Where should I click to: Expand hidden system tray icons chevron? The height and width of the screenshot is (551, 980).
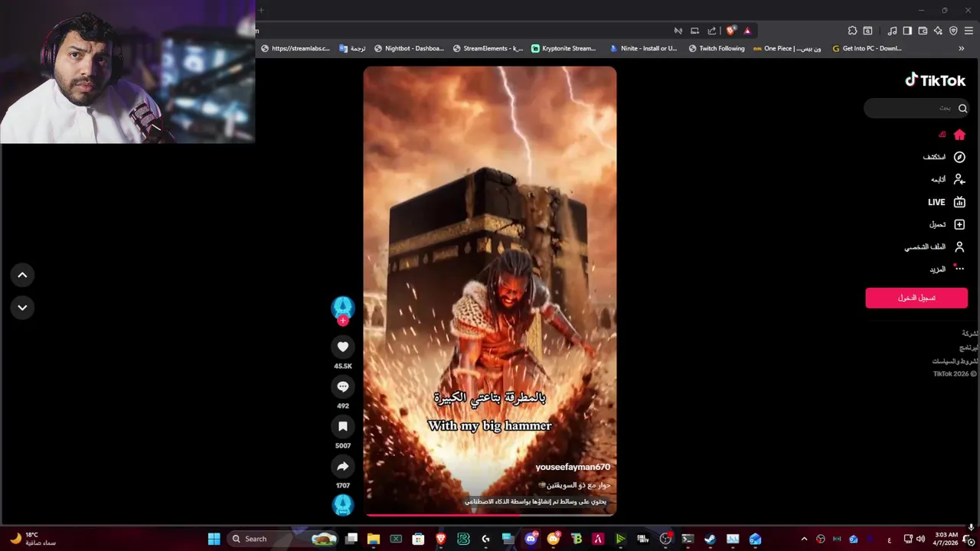804,539
